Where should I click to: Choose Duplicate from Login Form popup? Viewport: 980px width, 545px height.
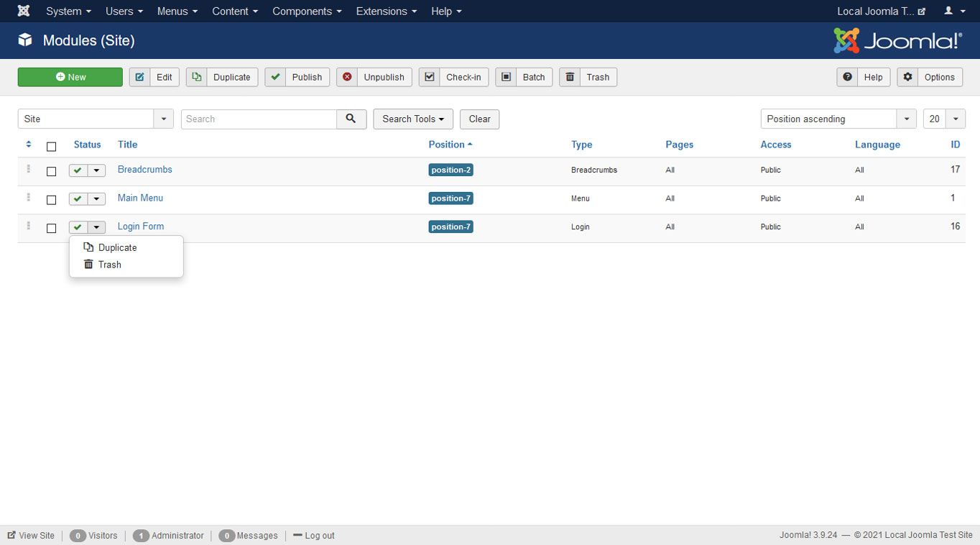tap(126, 247)
